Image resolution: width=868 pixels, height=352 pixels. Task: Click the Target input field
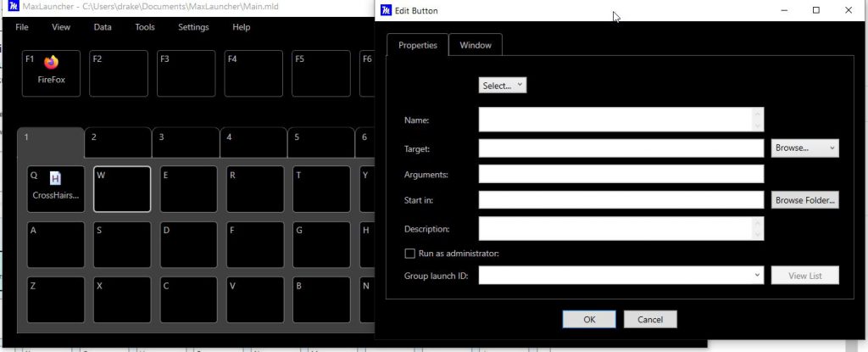coord(620,148)
